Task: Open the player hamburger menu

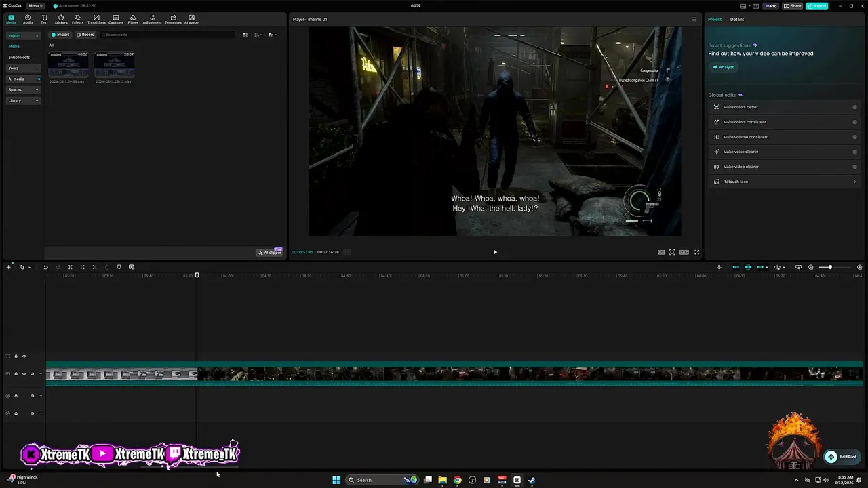Action: point(694,19)
